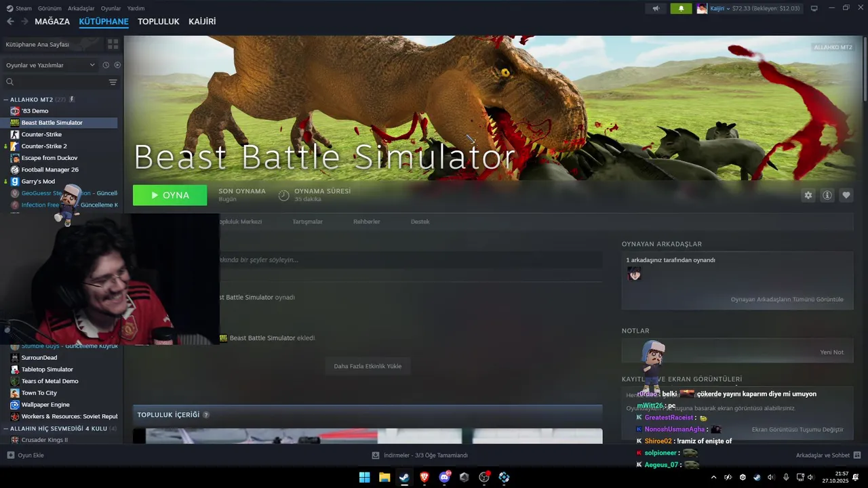Screen dimensions: 868x488
Task: Open the Görünüm menu
Action: click(50, 8)
